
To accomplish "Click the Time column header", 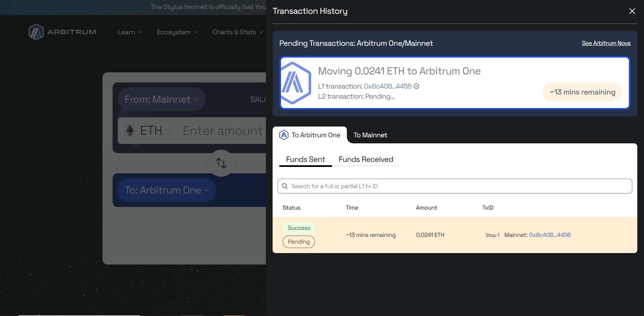I will 352,208.
